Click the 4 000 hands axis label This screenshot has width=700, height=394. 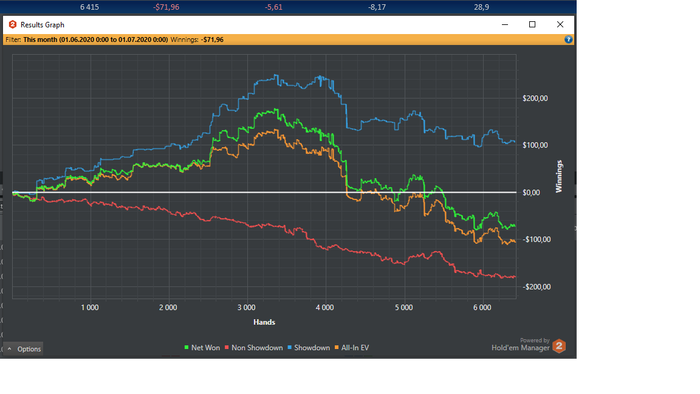pos(325,307)
